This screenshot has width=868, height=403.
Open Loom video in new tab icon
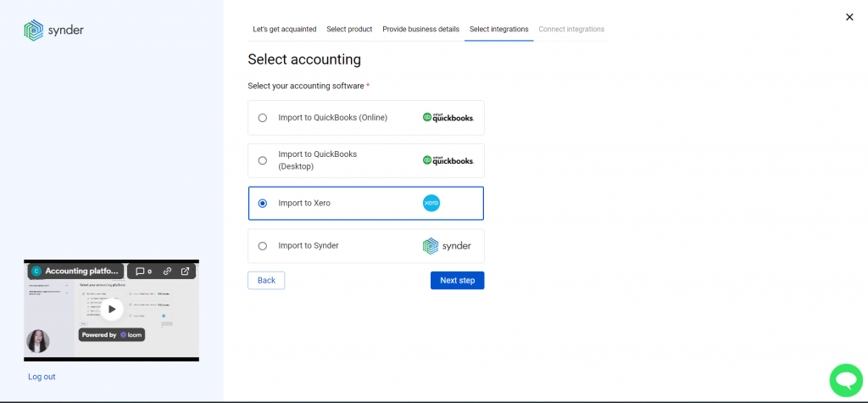[185, 271]
